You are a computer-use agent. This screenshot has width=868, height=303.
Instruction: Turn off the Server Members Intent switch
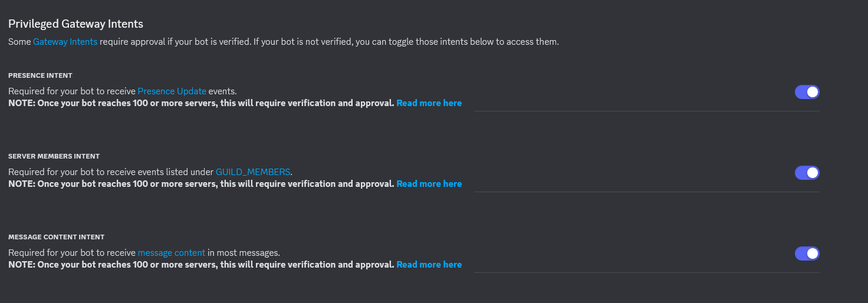[807, 173]
